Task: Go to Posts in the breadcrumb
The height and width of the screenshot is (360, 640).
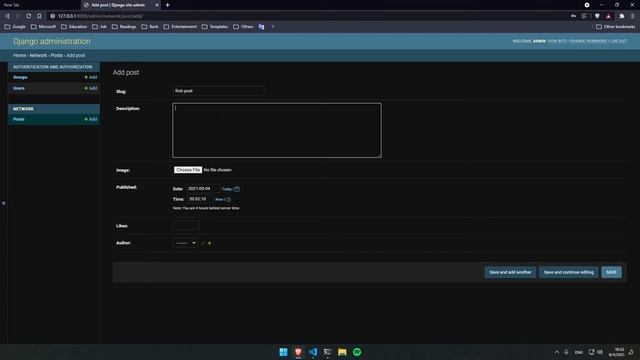Action: 57,55
